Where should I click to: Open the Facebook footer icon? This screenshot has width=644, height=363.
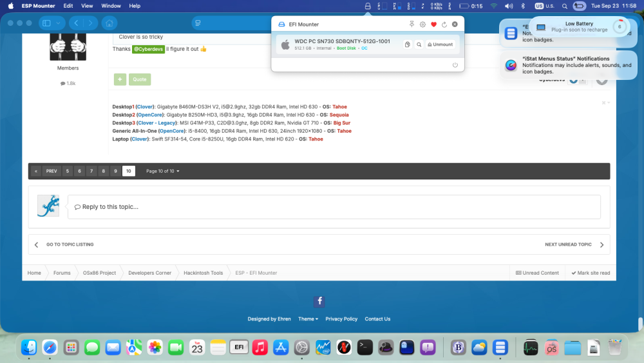click(x=319, y=301)
